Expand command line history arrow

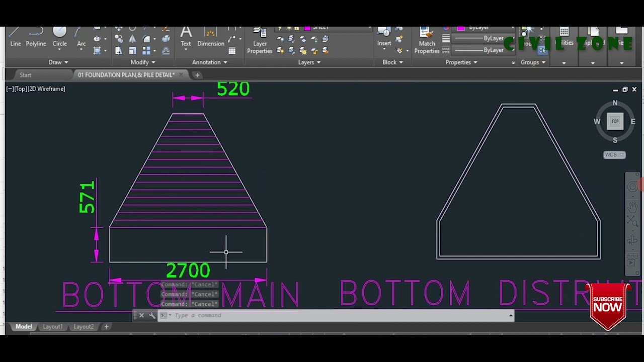[x=511, y=315]
